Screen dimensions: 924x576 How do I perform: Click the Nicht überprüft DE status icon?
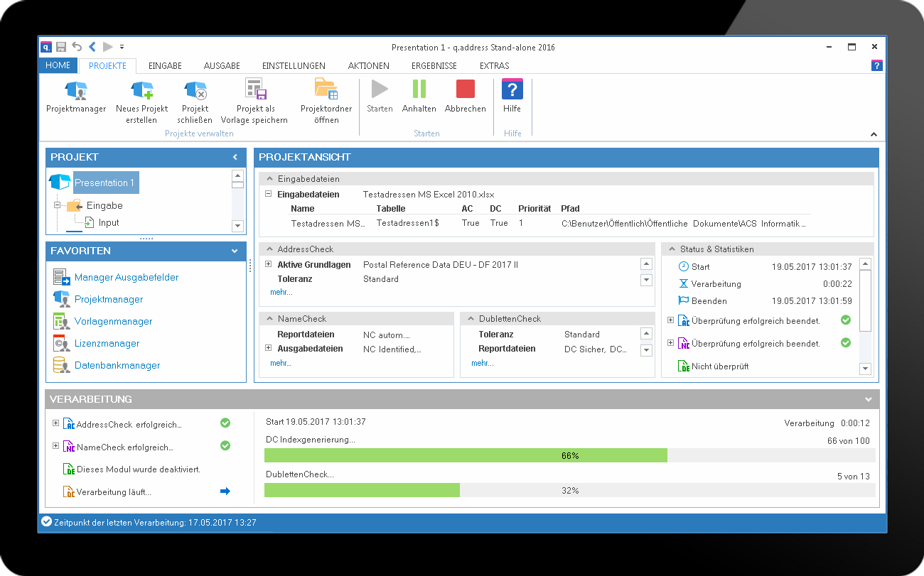[x=683, y=366]
